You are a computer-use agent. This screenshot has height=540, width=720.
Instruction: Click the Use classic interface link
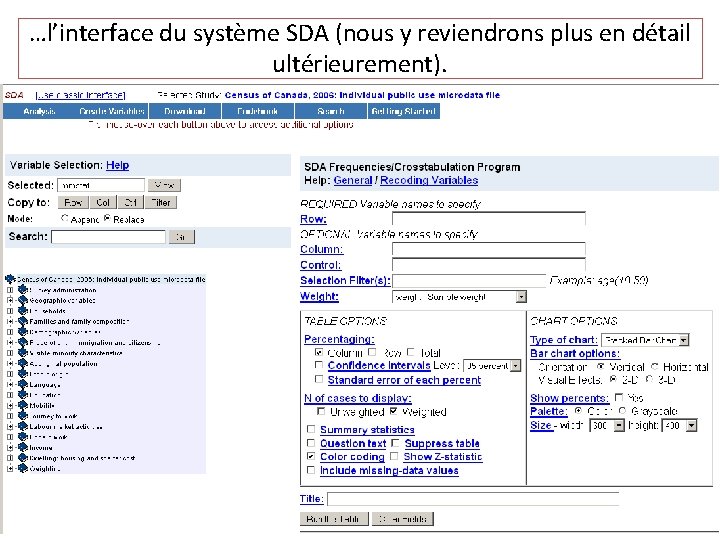[80, 95]
